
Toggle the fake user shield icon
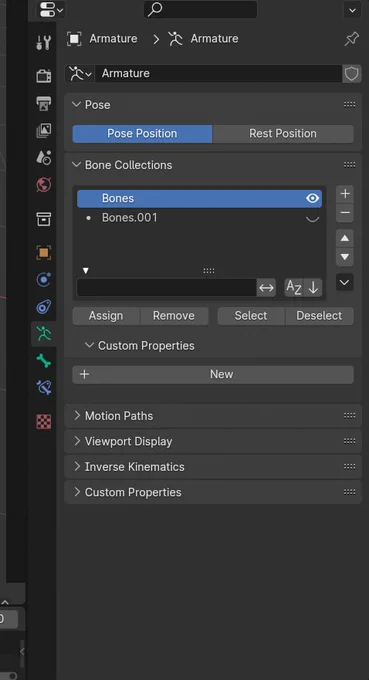pyautogui.click(x=352, y=74)
